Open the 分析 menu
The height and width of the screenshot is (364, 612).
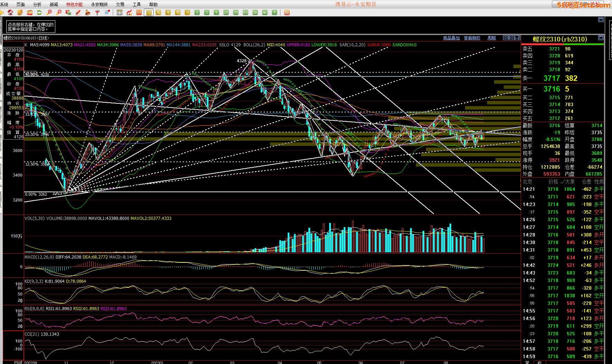click(37, 4)
